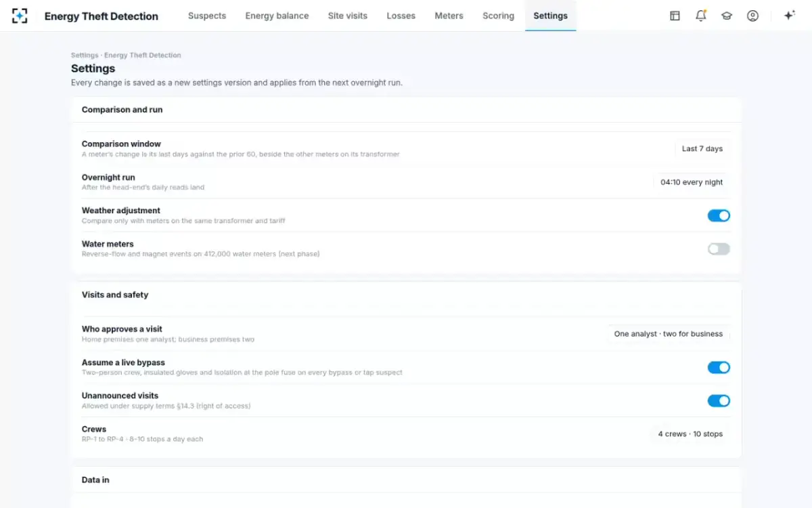Open the layout panel icon

(x=675, y=16)
